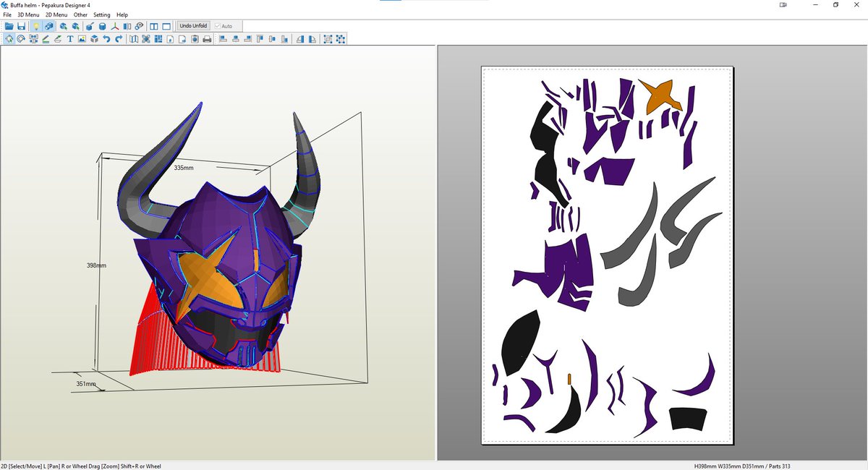Toggle the Auto checkbox
Image resolution: width=868 pixels, height=470 pixels.
point(224,26)
